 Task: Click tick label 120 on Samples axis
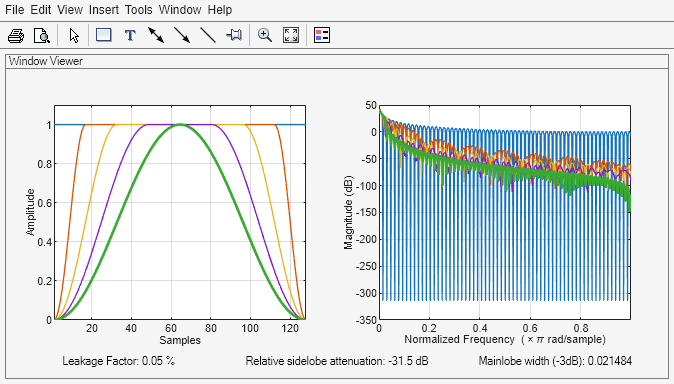290,329
